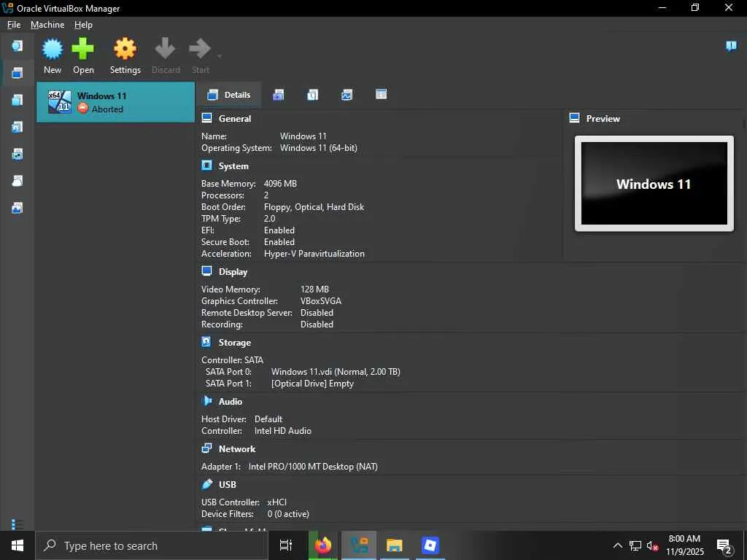Screen dimensions: 747x560
Task: Open the Machine menu
Action: [x=47, y=25]
